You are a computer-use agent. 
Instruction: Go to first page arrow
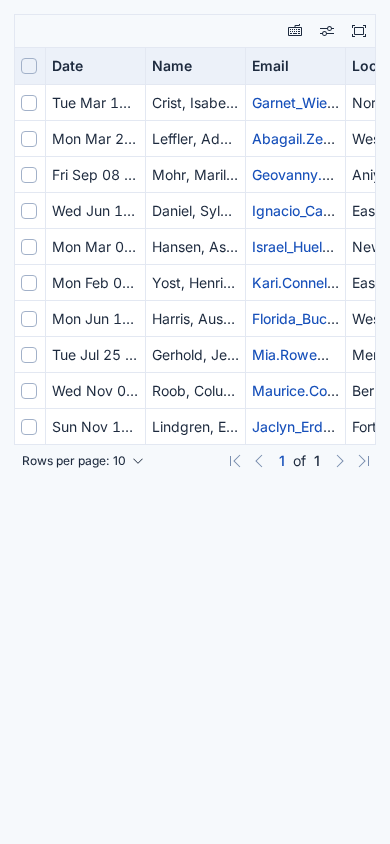point(235,461)
